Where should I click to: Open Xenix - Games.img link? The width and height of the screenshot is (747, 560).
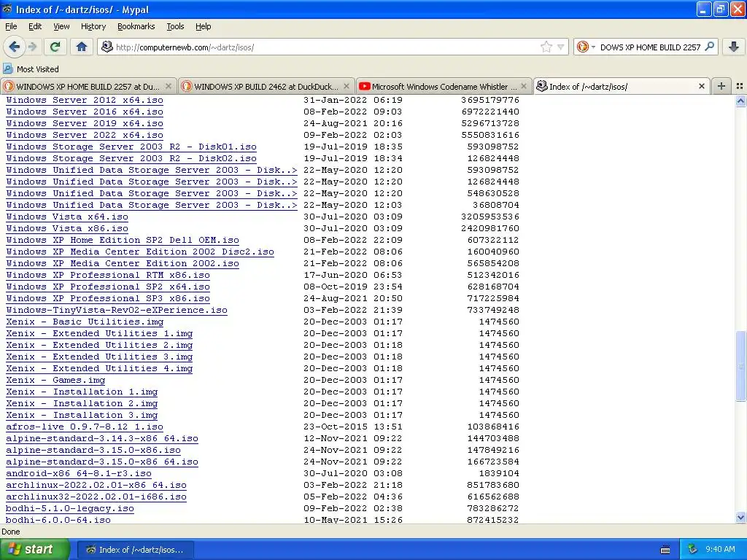coord(55,380)
